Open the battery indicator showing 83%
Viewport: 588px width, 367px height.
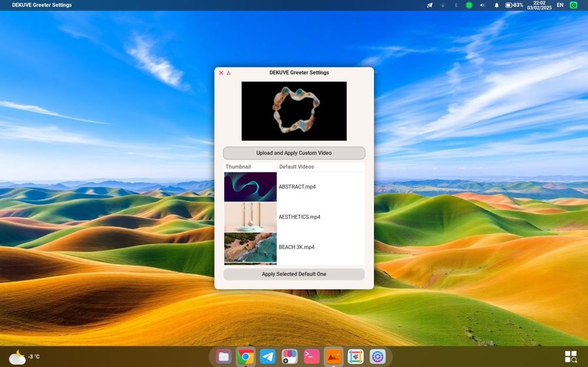[x=514, y=5]
